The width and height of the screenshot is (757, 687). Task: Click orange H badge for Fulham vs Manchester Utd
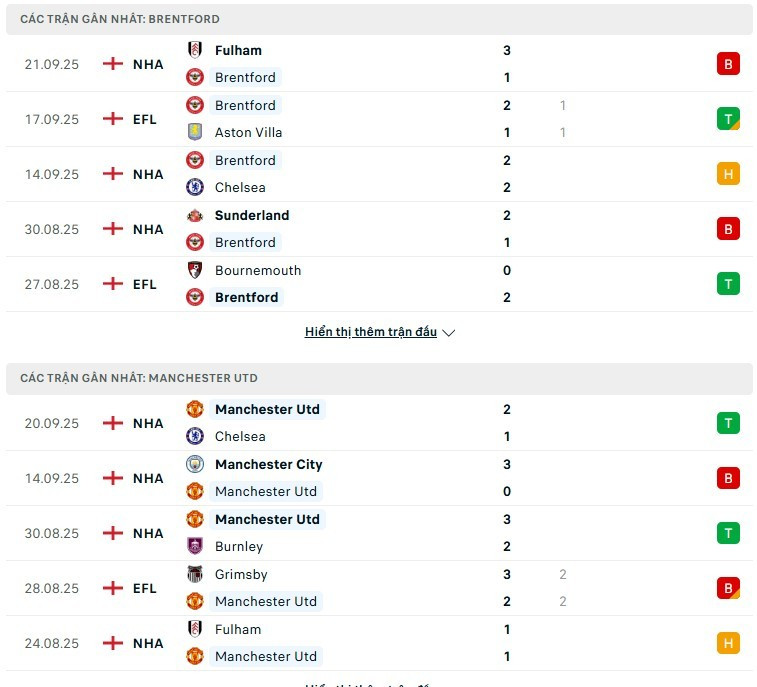point(728,643)
